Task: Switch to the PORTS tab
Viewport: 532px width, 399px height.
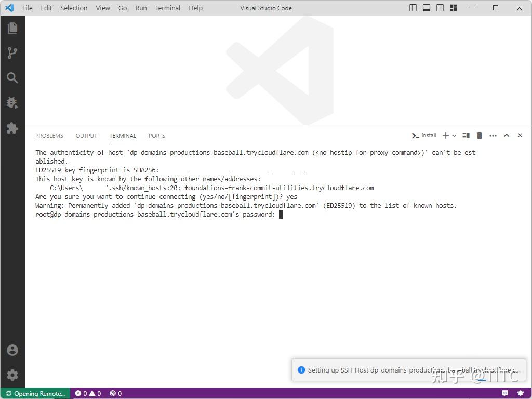Action: [x=156, y=136]
